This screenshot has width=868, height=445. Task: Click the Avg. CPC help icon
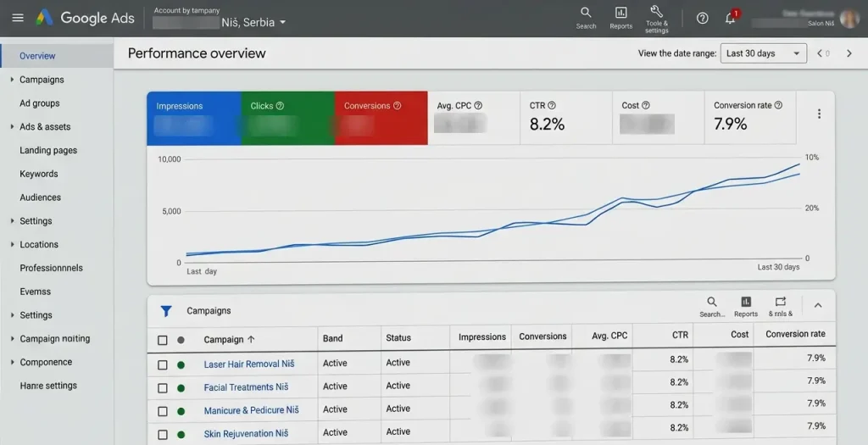click(x=478, y=105)
